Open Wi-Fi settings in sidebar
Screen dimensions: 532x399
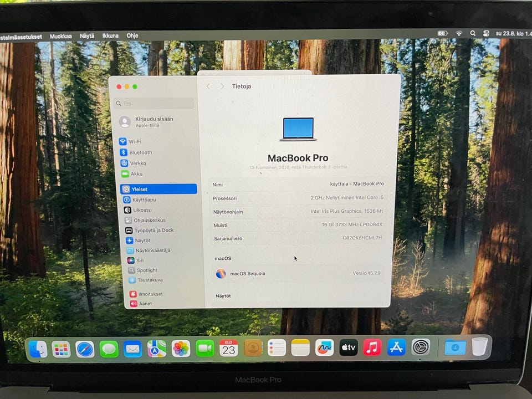pos(130,141)
